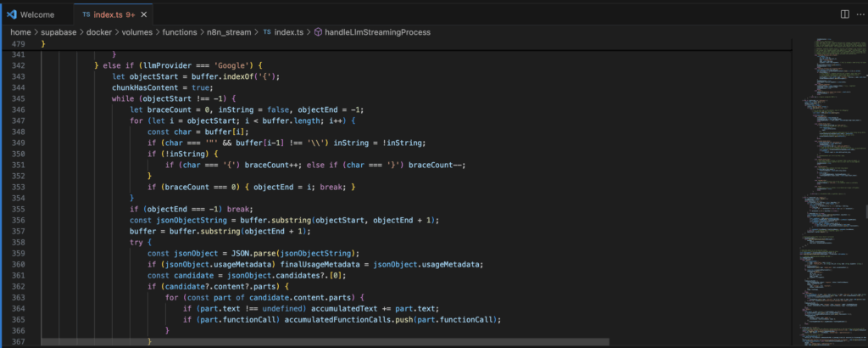Click the horizontal scrollbar at editor bottom

[325, 342]
